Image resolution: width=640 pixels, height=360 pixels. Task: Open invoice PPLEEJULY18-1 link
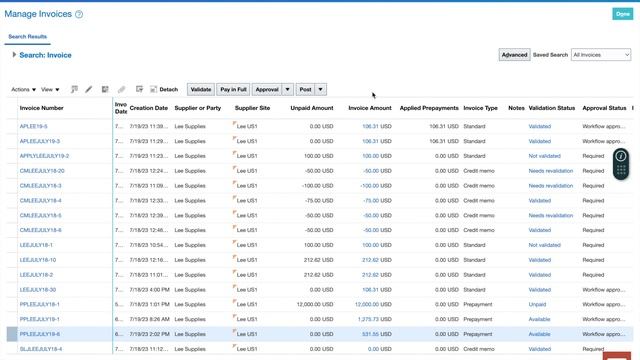[40, 304]
